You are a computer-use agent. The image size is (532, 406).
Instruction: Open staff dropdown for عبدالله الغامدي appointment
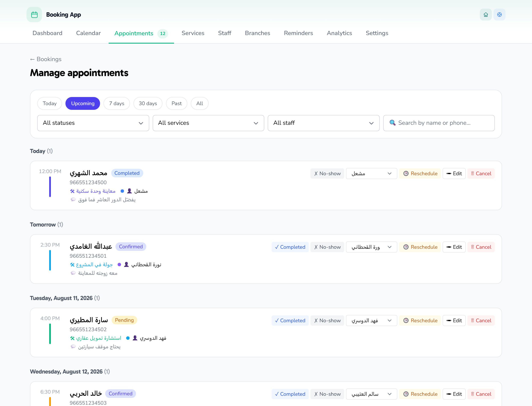[371, 247]
